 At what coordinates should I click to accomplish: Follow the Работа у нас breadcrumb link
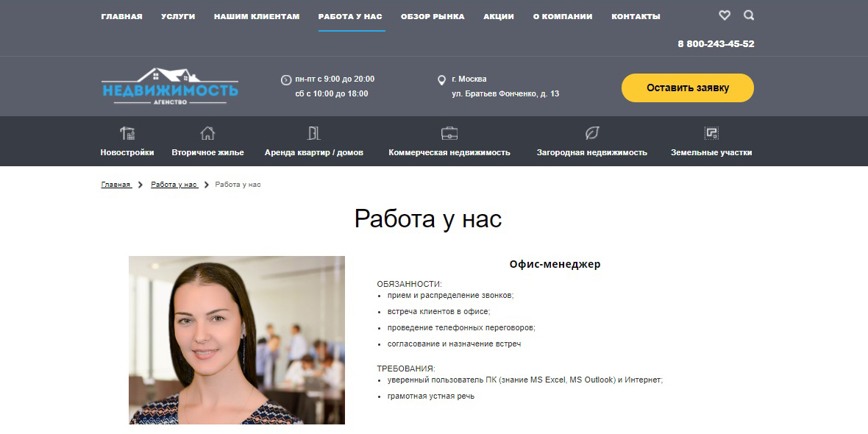174,185
